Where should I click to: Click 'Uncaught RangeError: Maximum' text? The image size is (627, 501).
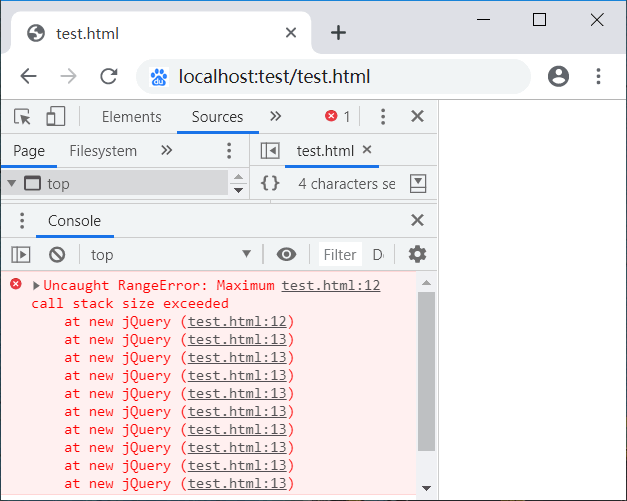click(x=159, y=285)
